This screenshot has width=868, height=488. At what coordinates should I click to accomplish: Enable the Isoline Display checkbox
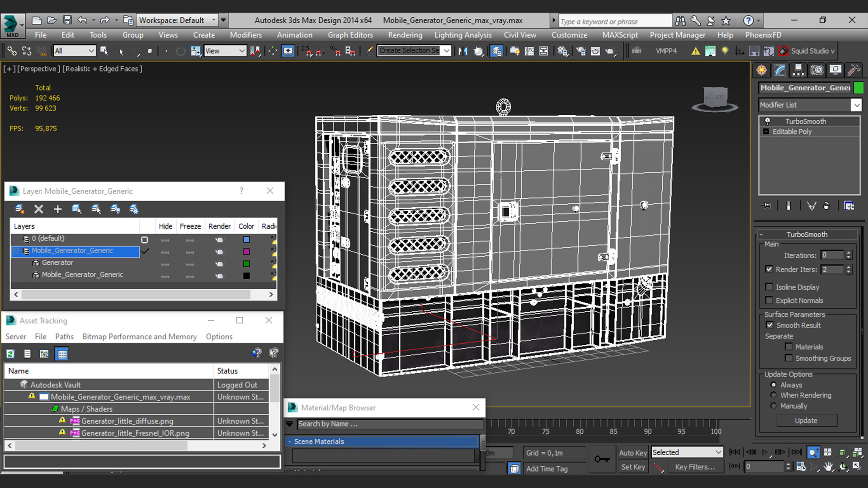769,287
